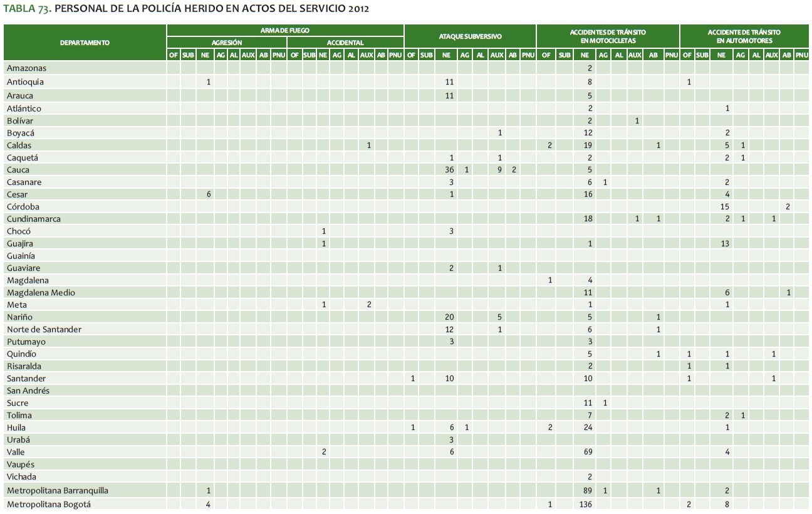Click the TABLA 73 table title
812x514 pixels.
click(186, 9)
